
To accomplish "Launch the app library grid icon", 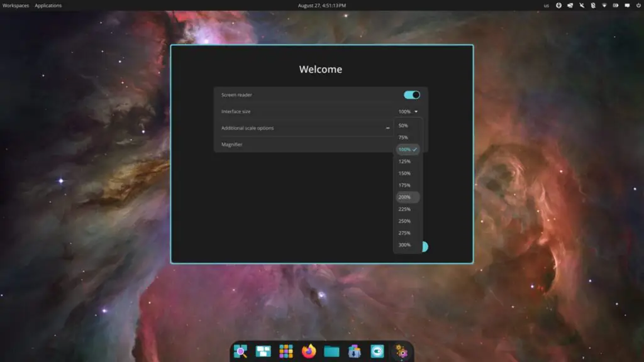I will coord(286,351).
